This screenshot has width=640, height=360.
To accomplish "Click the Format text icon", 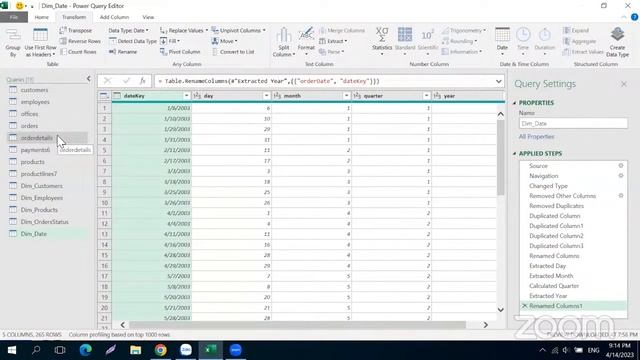I will tap(306, 41).
